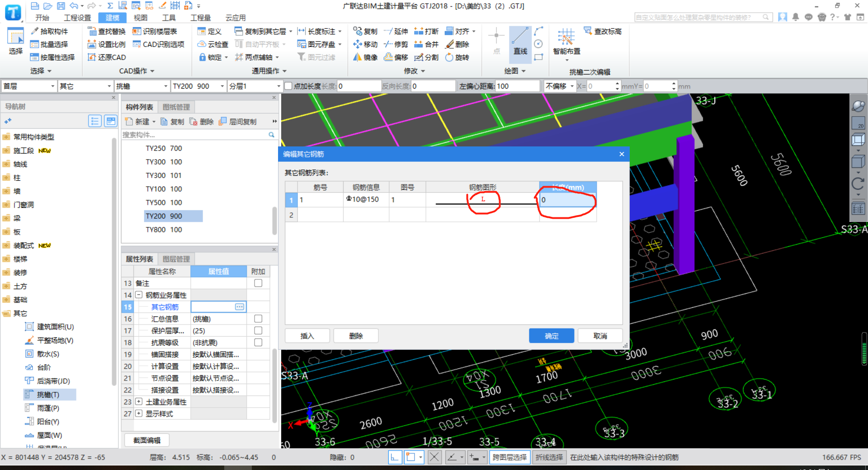Expand the 显示样式 group
The image size is (868, 470).
point(139,413)
